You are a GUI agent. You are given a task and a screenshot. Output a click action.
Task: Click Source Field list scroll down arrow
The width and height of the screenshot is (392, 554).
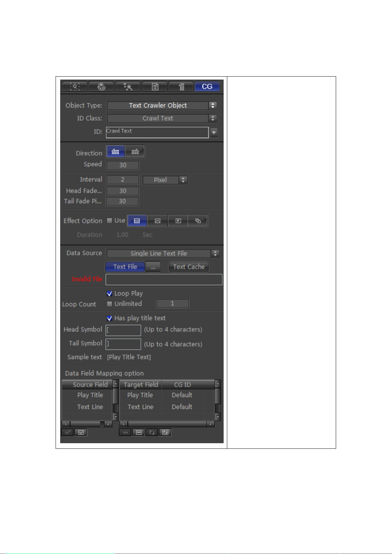click(115, 417)
